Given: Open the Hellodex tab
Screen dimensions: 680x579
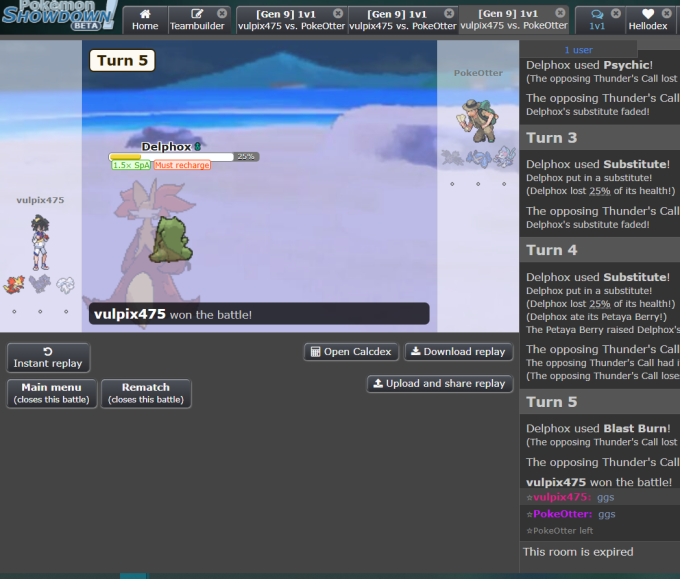Looking at the screenshot, I should [x=648, y=20].
